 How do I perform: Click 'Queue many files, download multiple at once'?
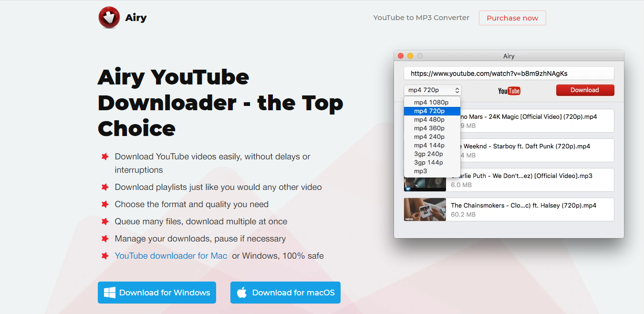pyautogui.click(x=201, y=221)
